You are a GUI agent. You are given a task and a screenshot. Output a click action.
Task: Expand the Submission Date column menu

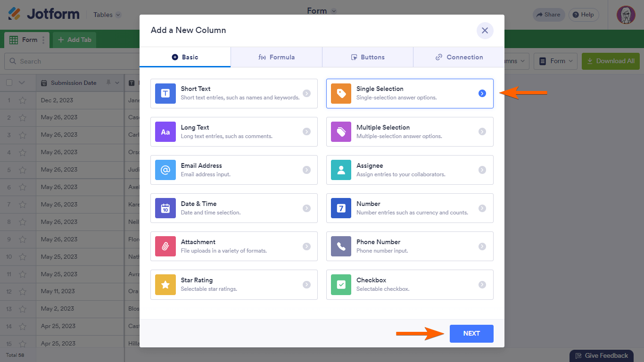(117, 83)
